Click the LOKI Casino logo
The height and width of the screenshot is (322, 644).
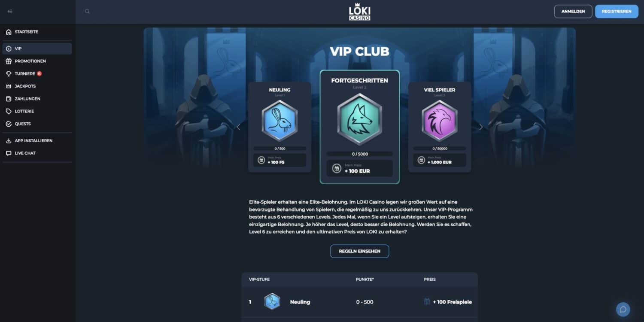tap(360, 12)
